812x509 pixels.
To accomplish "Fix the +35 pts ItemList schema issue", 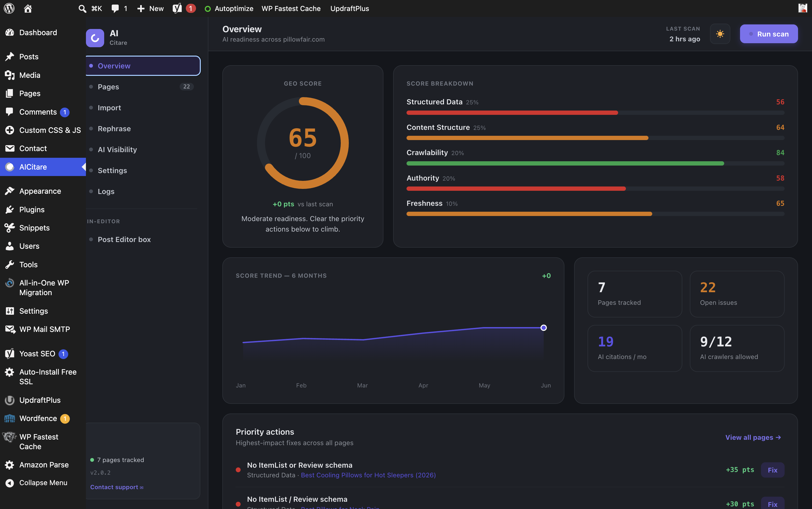I will click(772, 470).
